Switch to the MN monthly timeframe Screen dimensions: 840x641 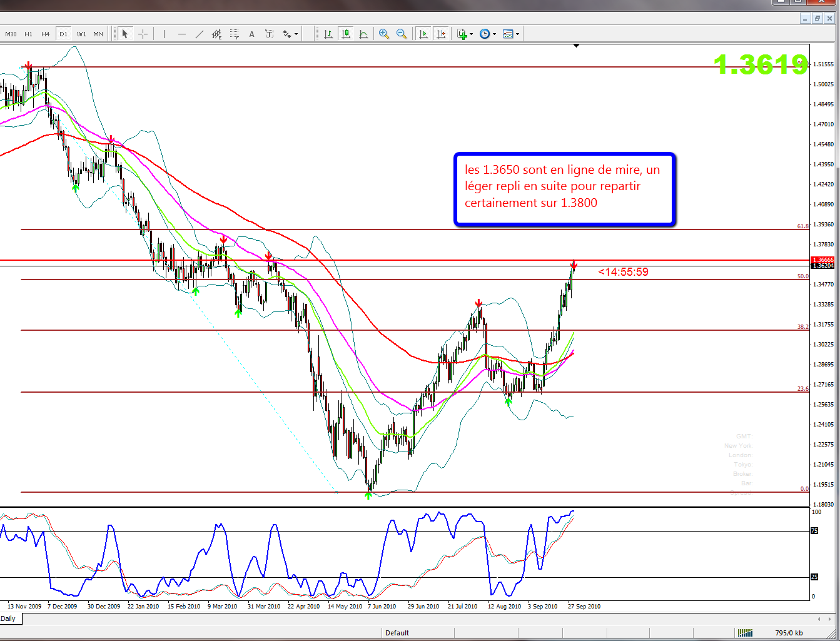[98, 34]
